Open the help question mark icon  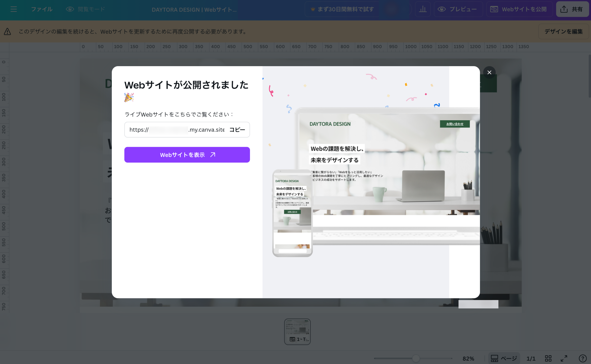pyautogui.click(x=583, y=358)
